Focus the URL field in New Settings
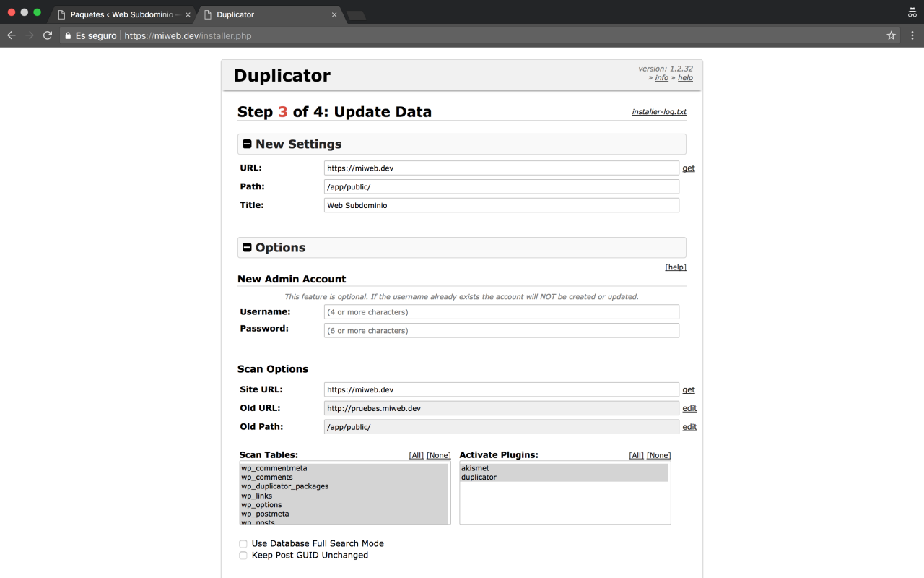 pyautogui.click(x=502, y=168)
